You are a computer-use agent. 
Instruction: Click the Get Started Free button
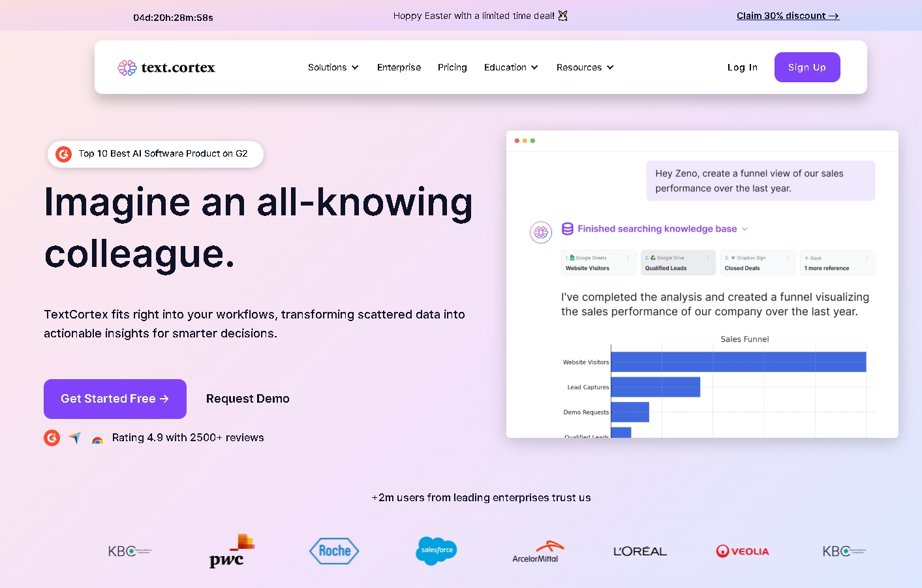[x=115, y=399]
